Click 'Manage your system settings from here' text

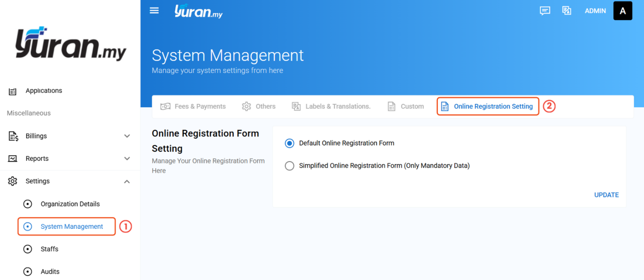218,70
